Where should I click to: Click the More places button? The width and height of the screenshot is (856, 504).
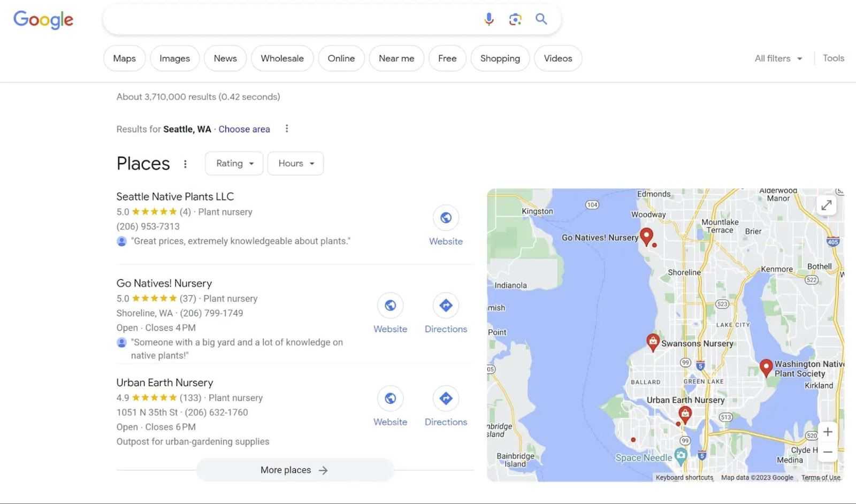(295, 470)
